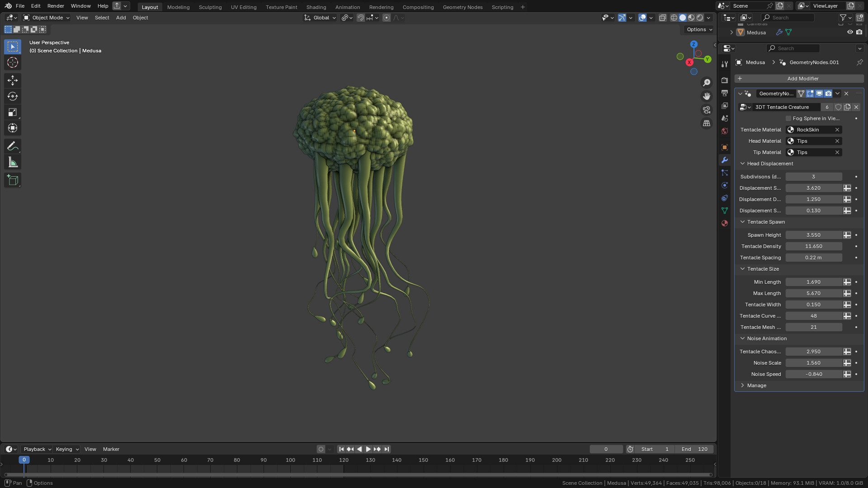The height and width of the screenshot is (488, 868).
Task: Select the Move tool
Action: (12, 80)
